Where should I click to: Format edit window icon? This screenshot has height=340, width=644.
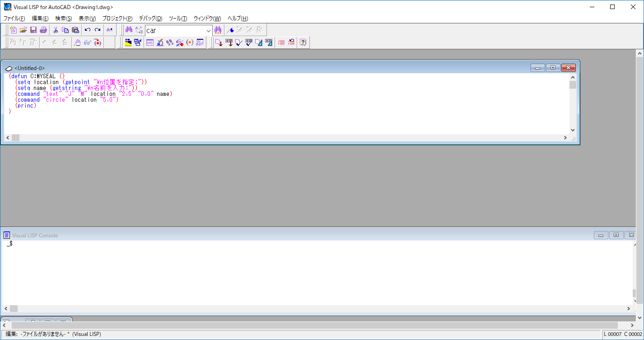pos(259,42)
